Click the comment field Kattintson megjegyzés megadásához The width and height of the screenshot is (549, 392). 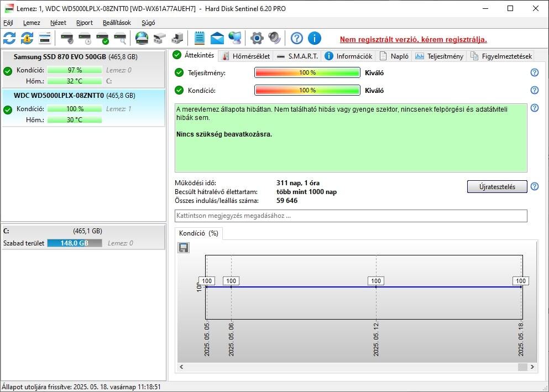pyautogui.click(x=351, y=216)
